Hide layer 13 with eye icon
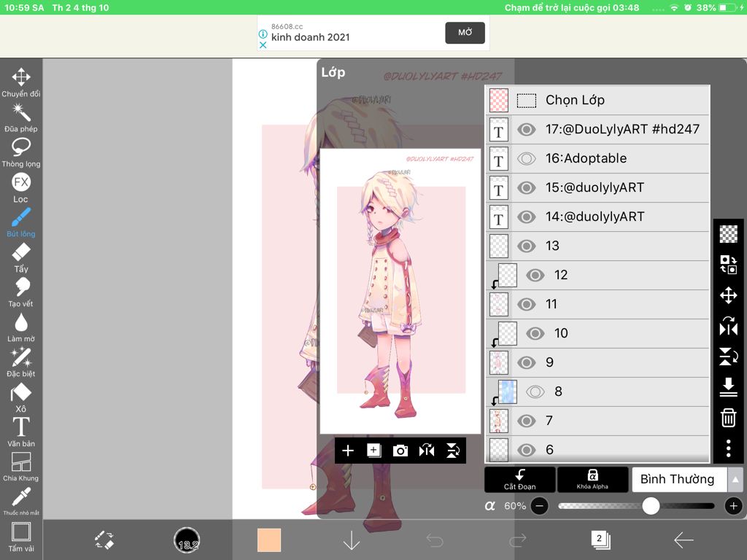Viewport: 747px width, 560px height. (x=527, y=246)
